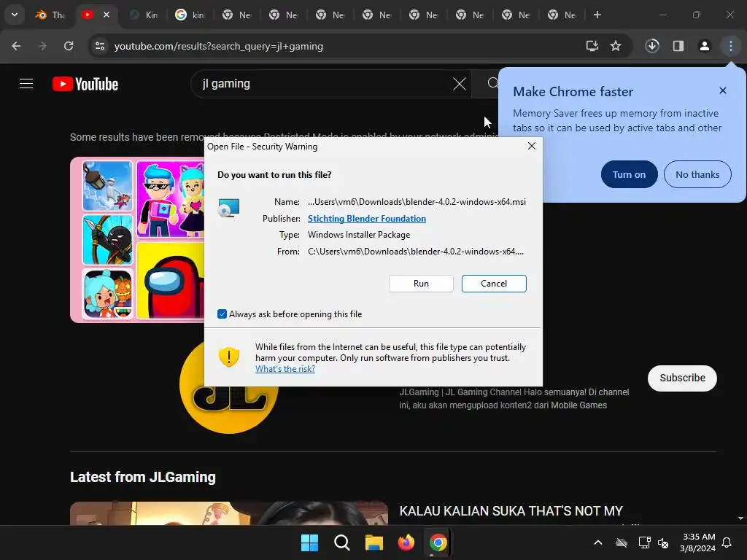Close the Make Chrome faster popup

click(723, 90)
